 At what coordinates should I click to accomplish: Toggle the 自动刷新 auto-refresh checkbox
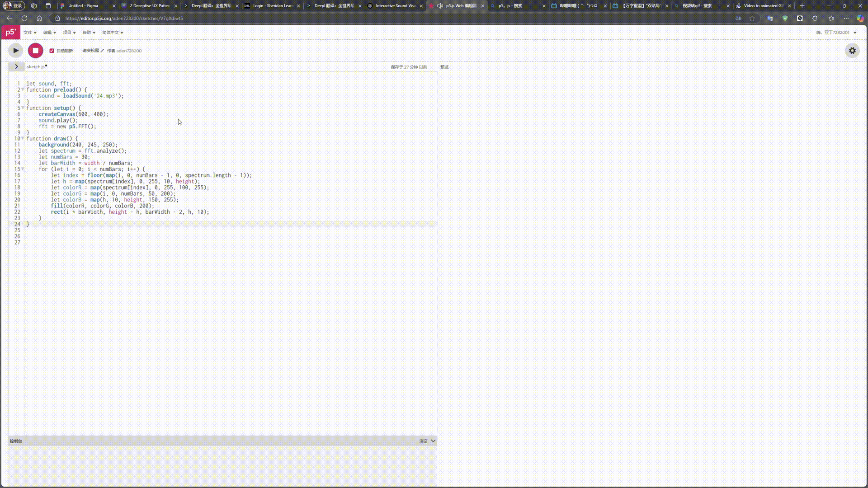(x=52, y=51)
